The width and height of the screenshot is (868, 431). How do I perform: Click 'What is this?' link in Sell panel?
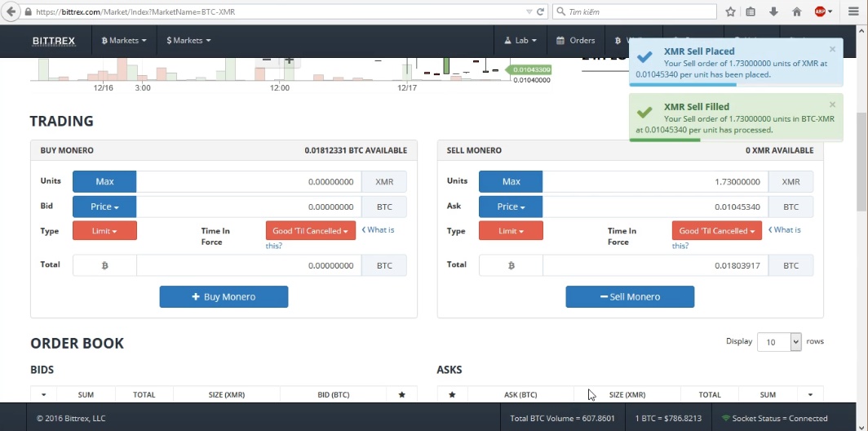coord(736,237)
